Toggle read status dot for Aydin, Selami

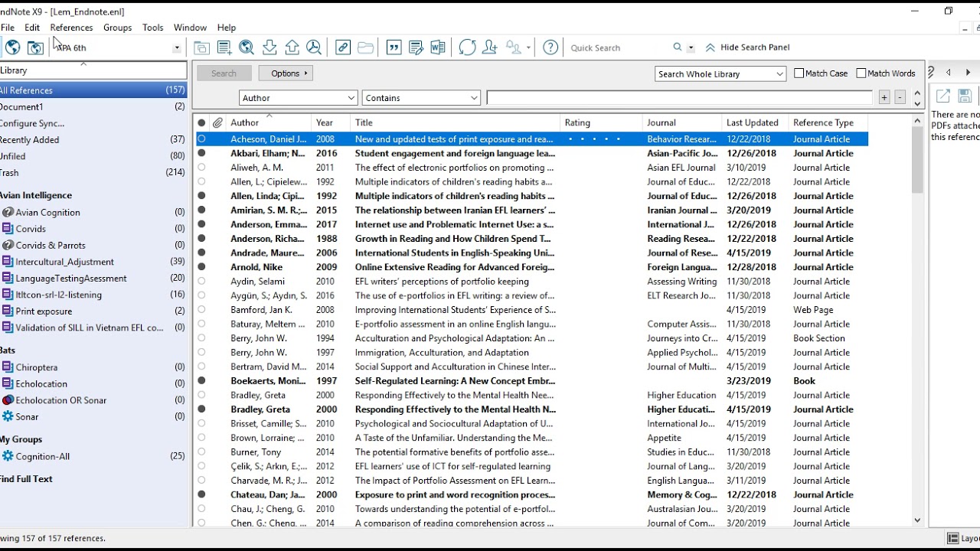pos(201,282)
